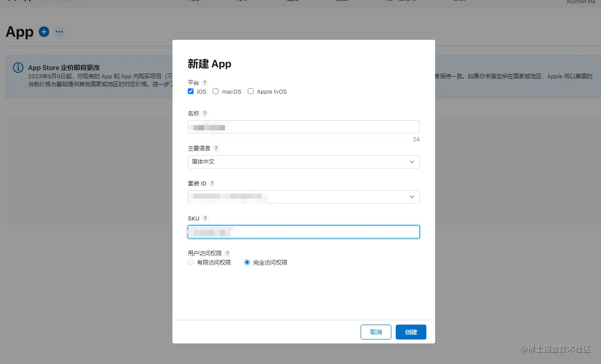Open the help tooltip for 套装 ID

212,183
